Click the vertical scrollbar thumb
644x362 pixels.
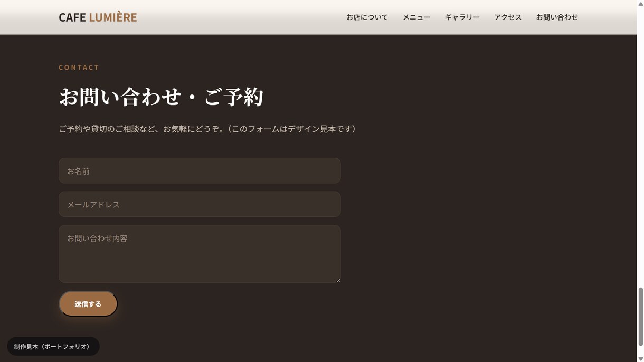pyautogui.click(x=640, y=316)
